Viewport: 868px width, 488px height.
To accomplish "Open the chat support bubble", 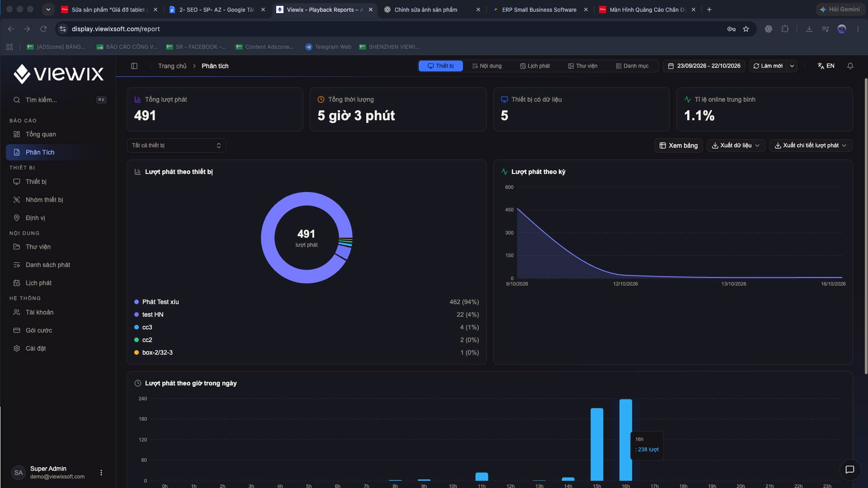I will point(849,469).
